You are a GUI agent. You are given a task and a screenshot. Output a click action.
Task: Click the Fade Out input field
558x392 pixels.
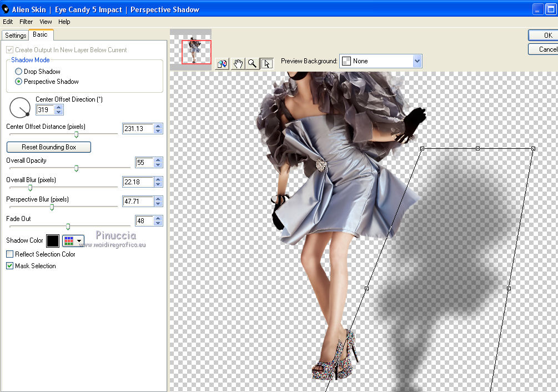coord(144,220)
